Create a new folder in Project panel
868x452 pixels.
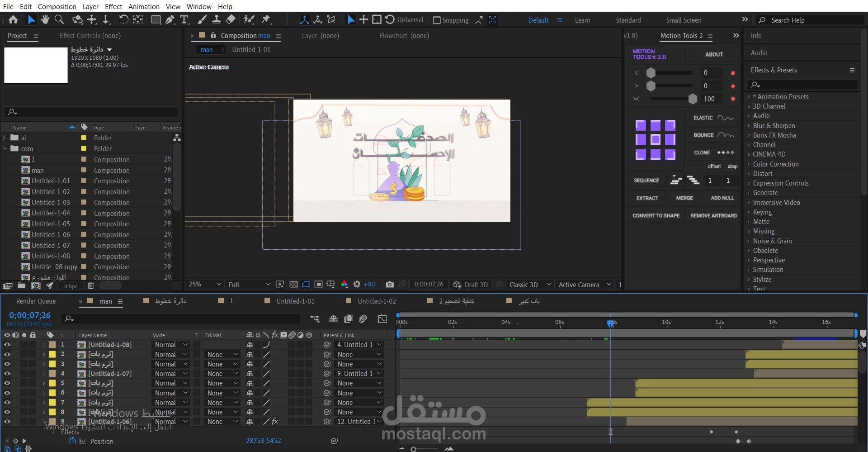pyautogui.click(x=21, y=285)
